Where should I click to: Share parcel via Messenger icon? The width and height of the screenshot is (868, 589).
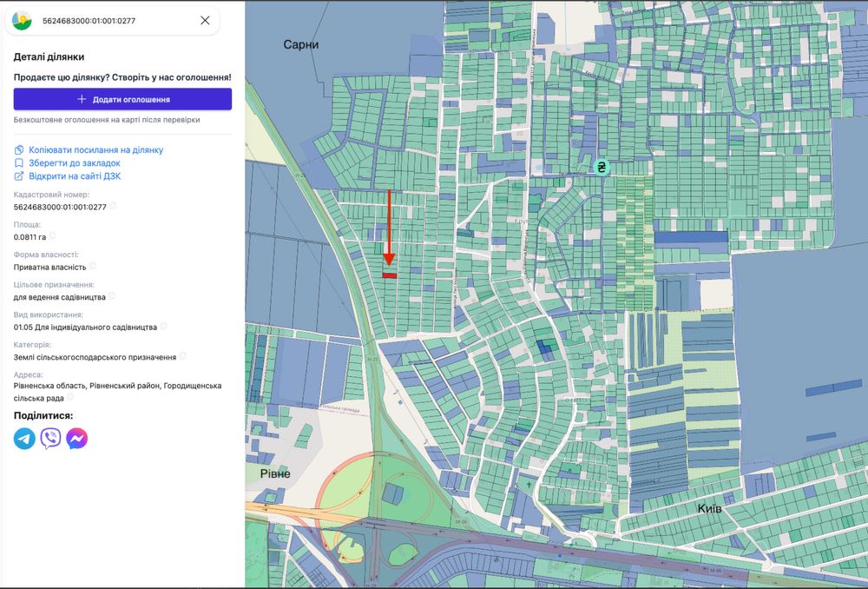point(77,439)
